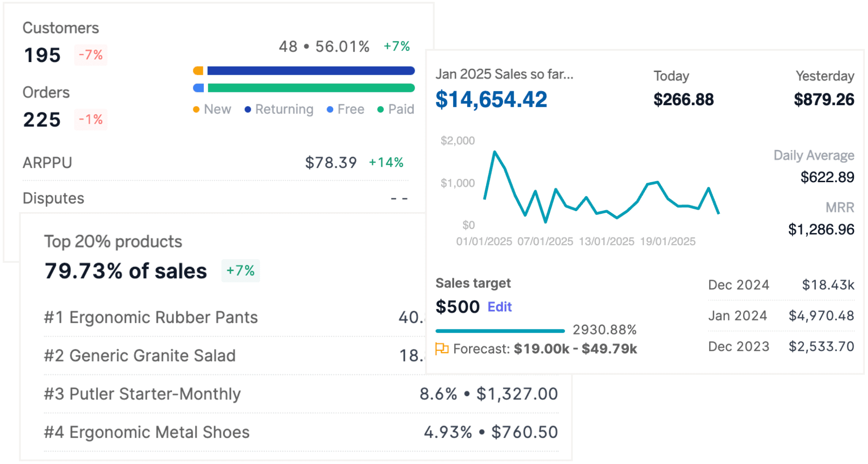Click the Disputes row label
The height and width of the screenshot is (464, 868).
coord(53,198)
